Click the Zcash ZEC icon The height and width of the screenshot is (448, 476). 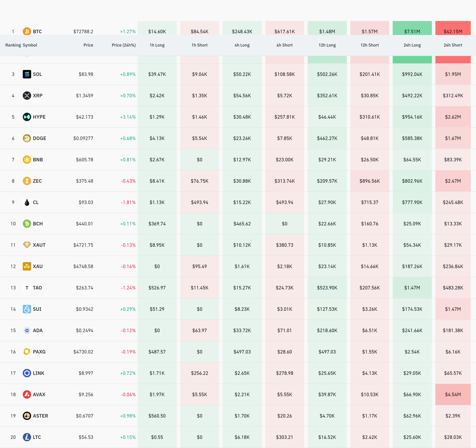(x=27, y=181)
